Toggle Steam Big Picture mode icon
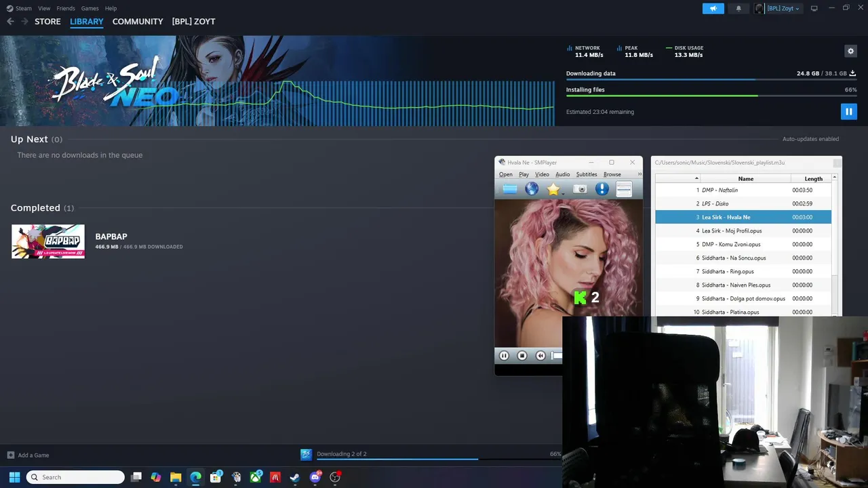 coord(814,8)
